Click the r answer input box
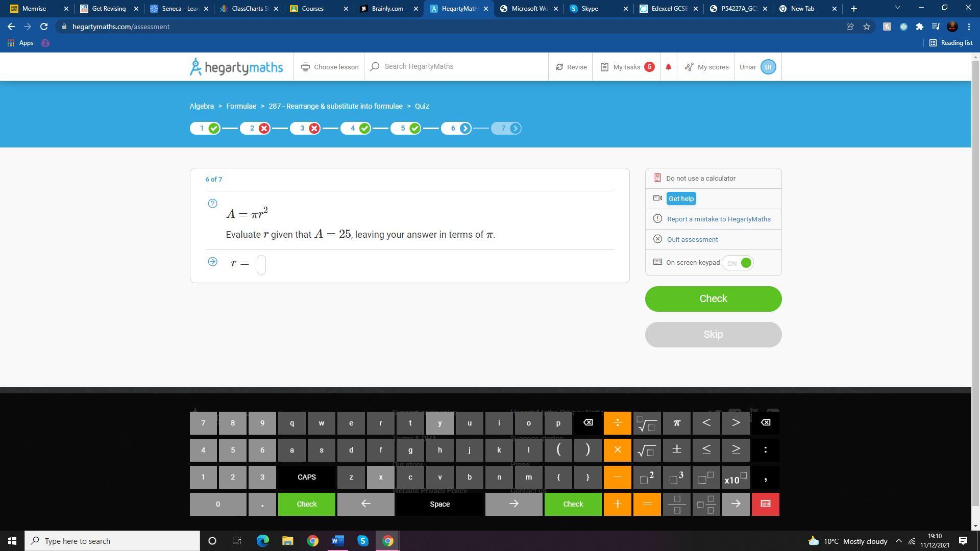Image resolution: width=980 pixels, height=551 pixels. [x=261, y=264]
